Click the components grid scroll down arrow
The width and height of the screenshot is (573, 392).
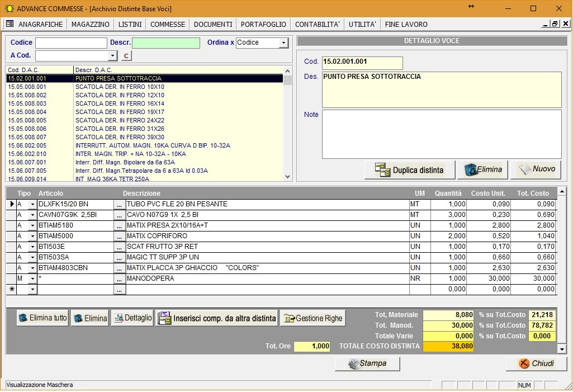(x=562, y=349)
